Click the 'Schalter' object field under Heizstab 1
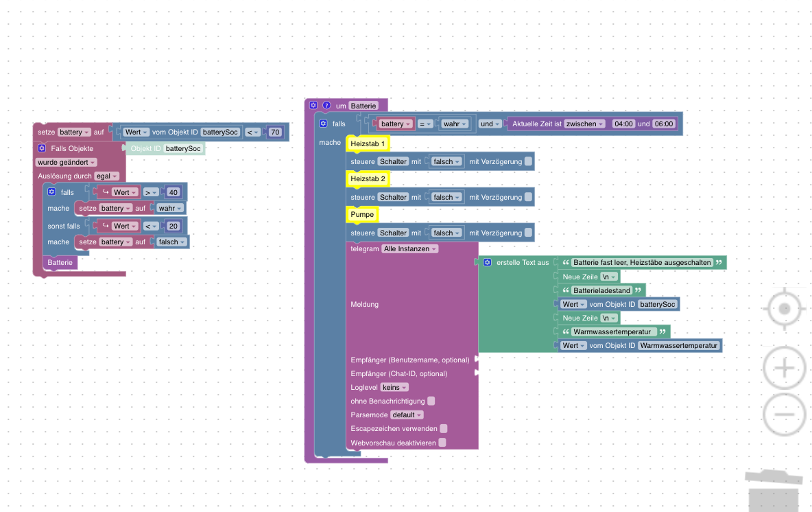 tap(394, 162)
